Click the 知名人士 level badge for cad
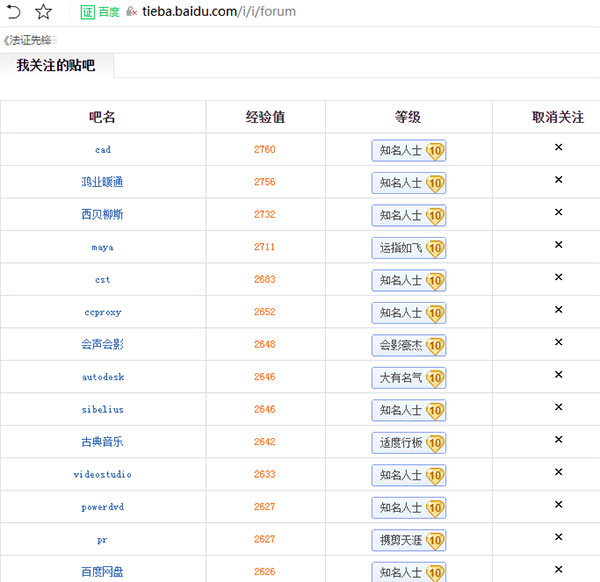The width and height of the screenshot is (600, 582). coord(409,150)
